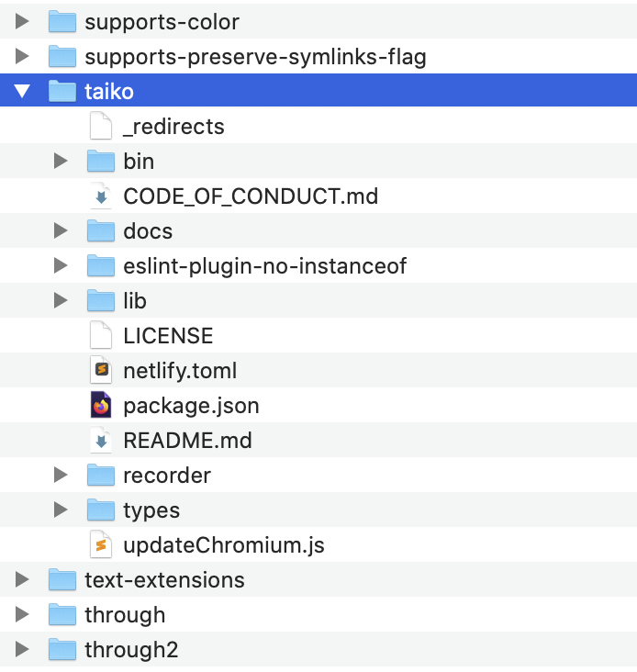Select the through2 folder name
The width and height of the screenshot is (637, 672).
point(131,650)
